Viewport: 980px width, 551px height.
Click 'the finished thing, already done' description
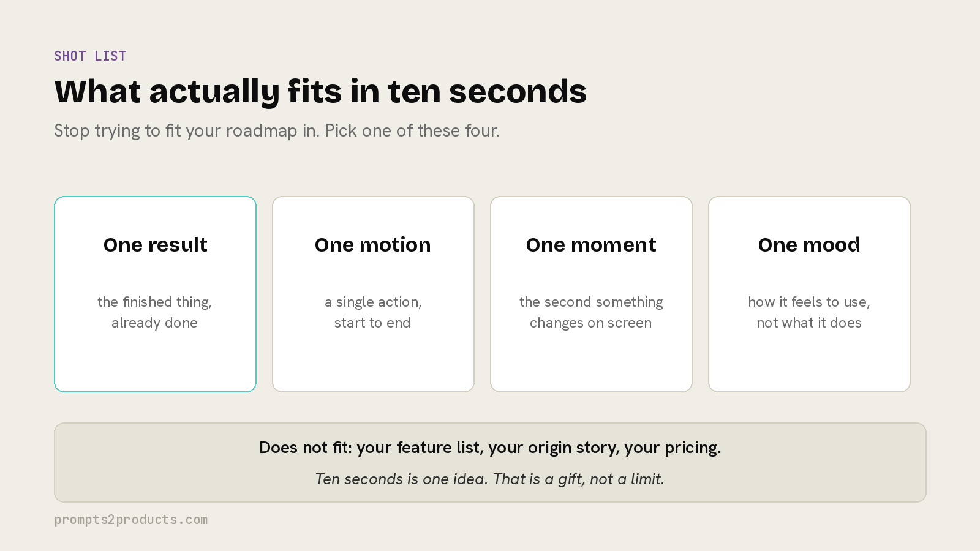(155, 312)
